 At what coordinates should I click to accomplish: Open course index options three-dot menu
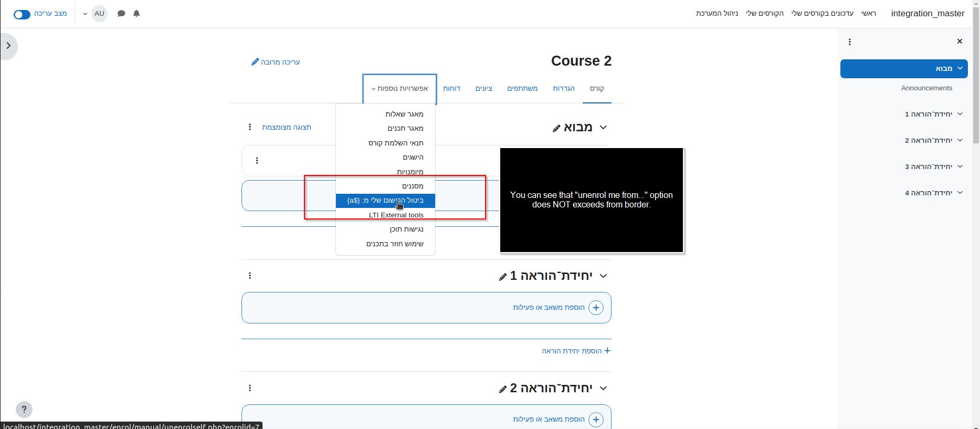[849, 42]
